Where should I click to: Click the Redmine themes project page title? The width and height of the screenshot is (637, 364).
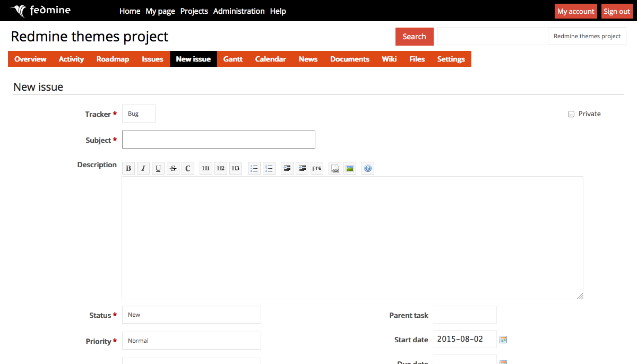coord(90,37)
